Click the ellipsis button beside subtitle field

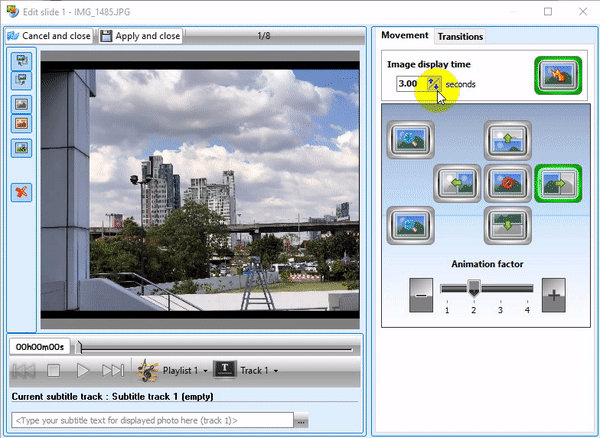[x=301, y=421]
